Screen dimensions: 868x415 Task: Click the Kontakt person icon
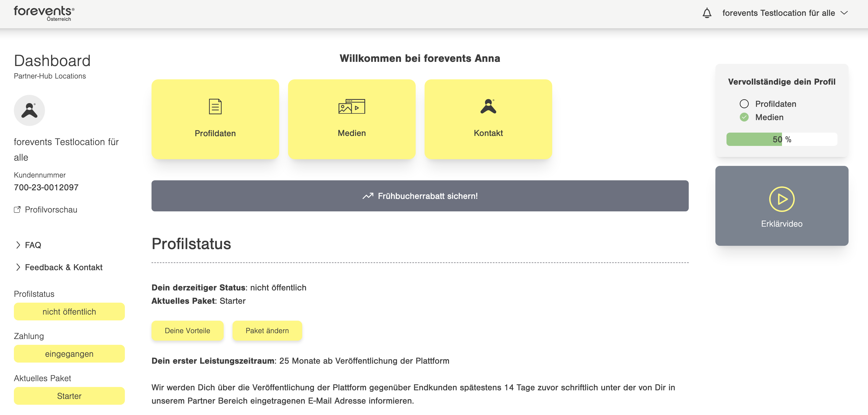click(x=488, y=106)
